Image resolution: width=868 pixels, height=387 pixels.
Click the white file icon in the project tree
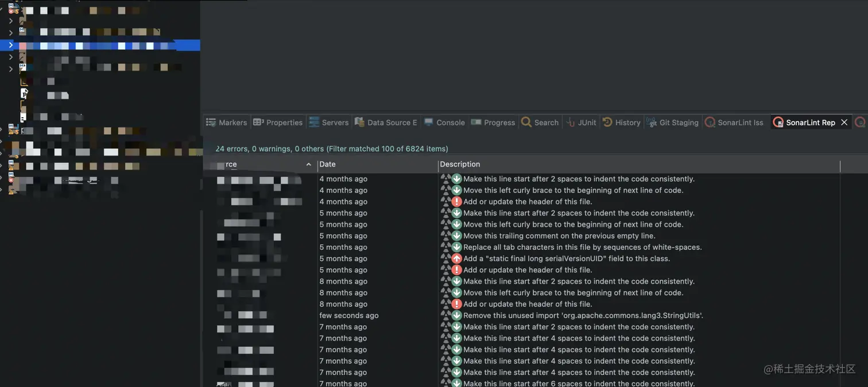coord(24,93)
